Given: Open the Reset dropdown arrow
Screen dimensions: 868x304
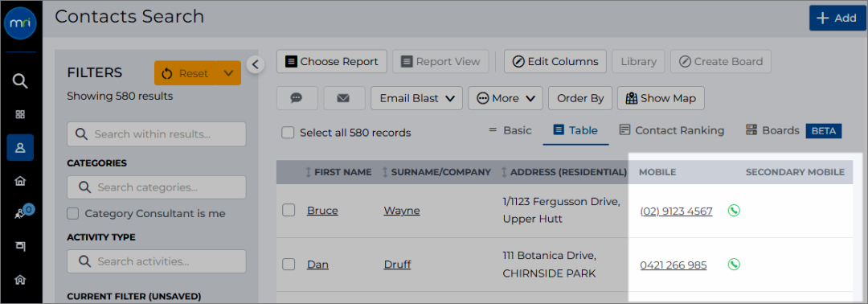Looking at the screenshot, I should [228, 73].
